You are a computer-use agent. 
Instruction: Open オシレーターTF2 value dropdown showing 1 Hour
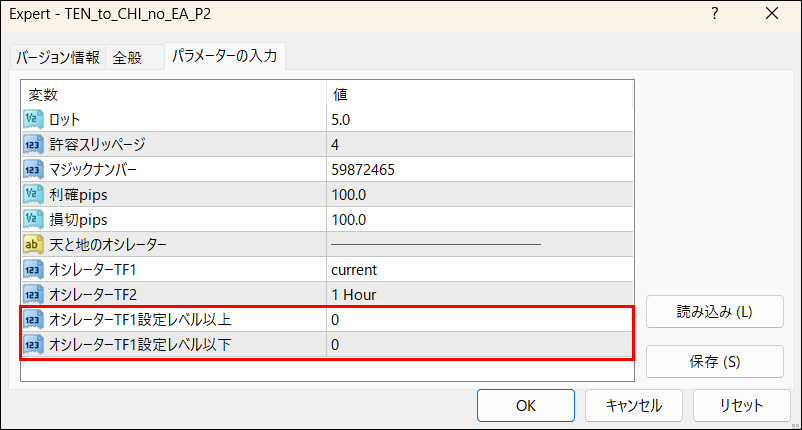tap(480, 295)
